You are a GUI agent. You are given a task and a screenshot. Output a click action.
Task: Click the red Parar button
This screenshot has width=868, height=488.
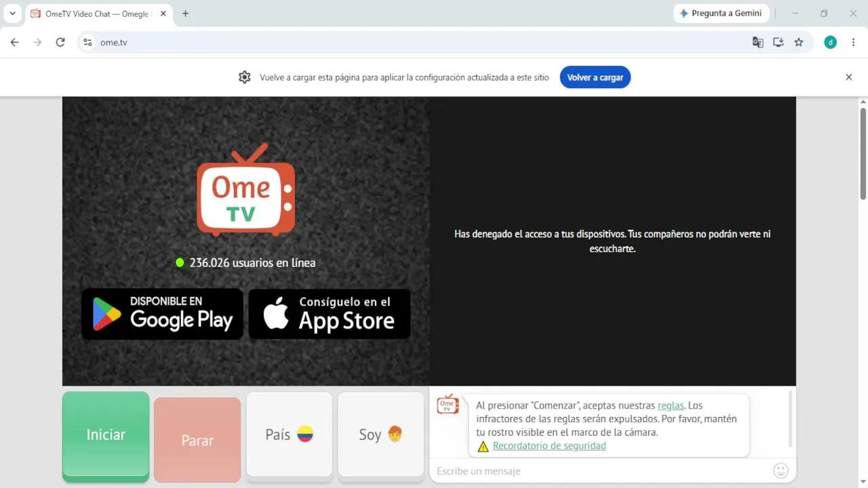pos(197,440)
